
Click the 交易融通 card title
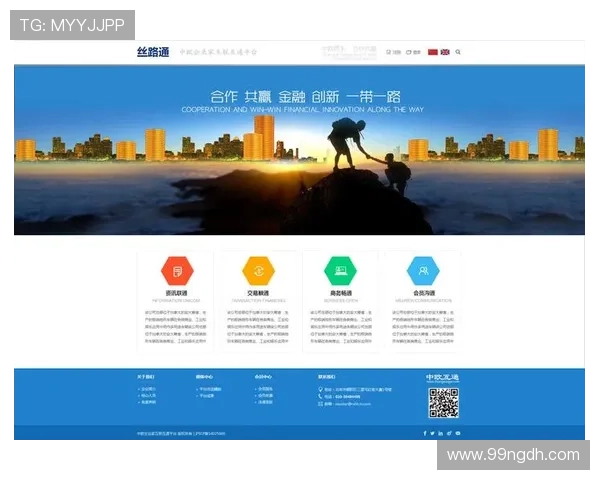pyautogui.click(x=258, y=294)
